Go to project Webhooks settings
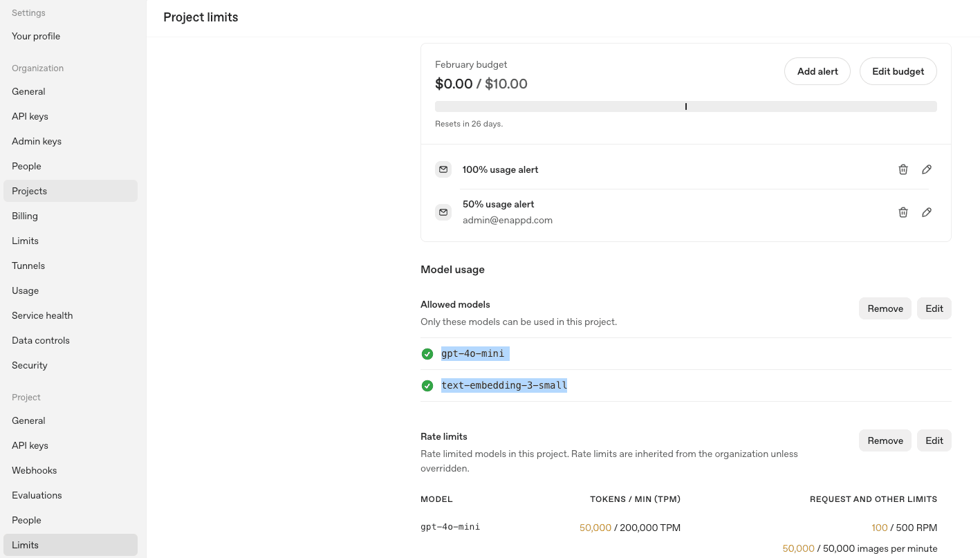This screenshot has height=558, width=980. pos(34,470)
